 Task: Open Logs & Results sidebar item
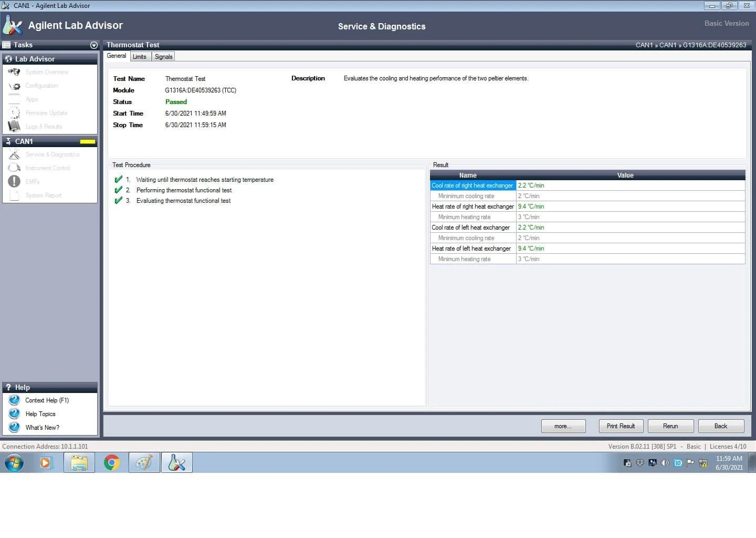[44, 127]
